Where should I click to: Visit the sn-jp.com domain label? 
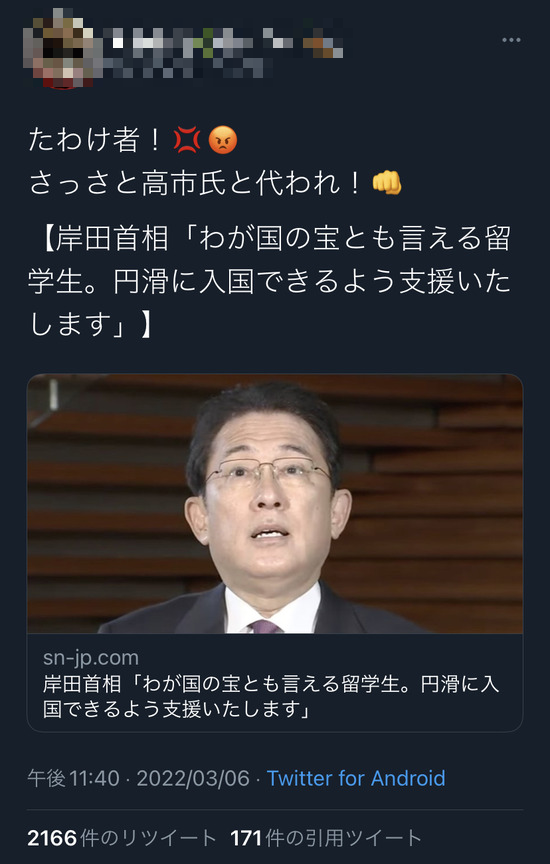click(91, 657)
